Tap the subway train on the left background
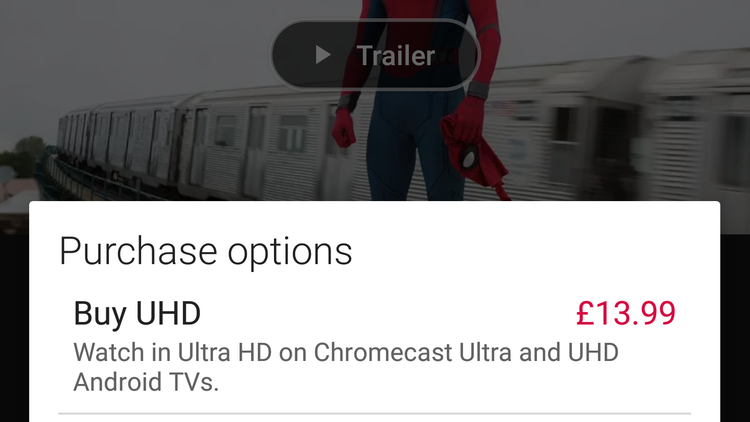750x422 pixels. point(143,146)
